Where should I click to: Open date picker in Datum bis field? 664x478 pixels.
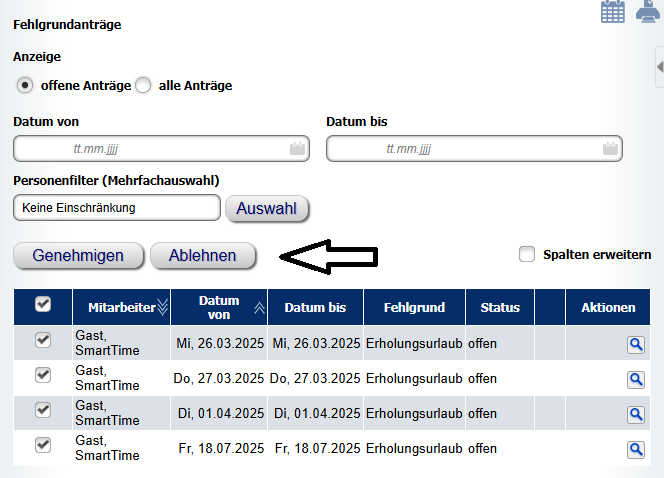[x=610, y=149]
